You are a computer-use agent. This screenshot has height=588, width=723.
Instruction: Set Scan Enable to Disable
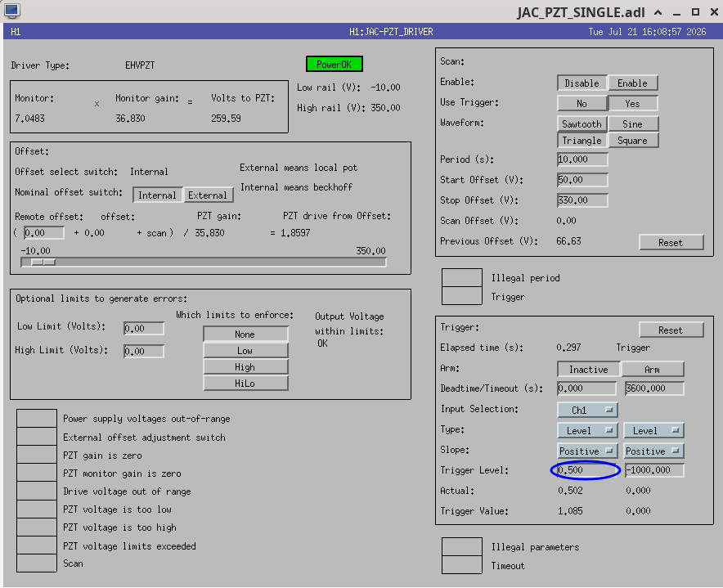click(582, 83)
